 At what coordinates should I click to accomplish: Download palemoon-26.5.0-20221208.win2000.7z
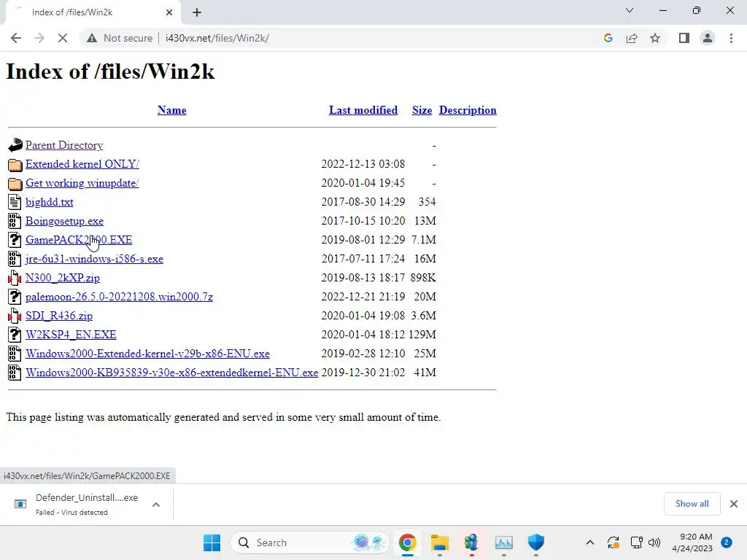(x=119, y=297)
